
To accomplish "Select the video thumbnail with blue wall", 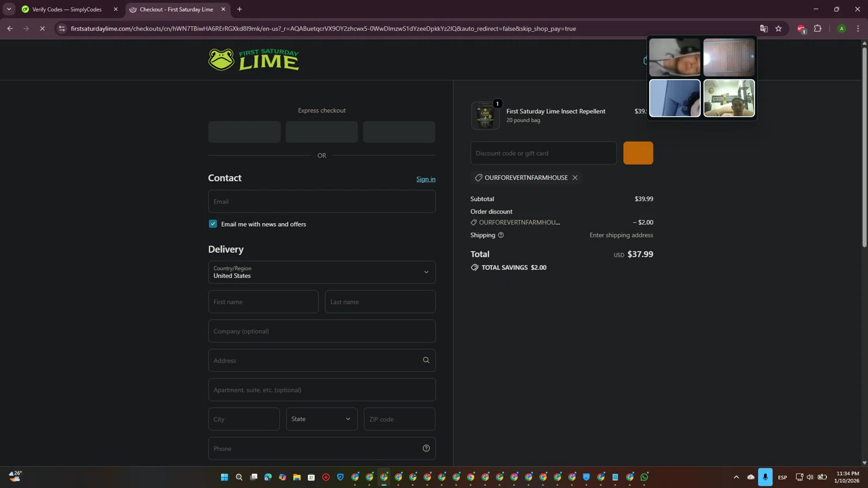I will (x=675, y=98).
